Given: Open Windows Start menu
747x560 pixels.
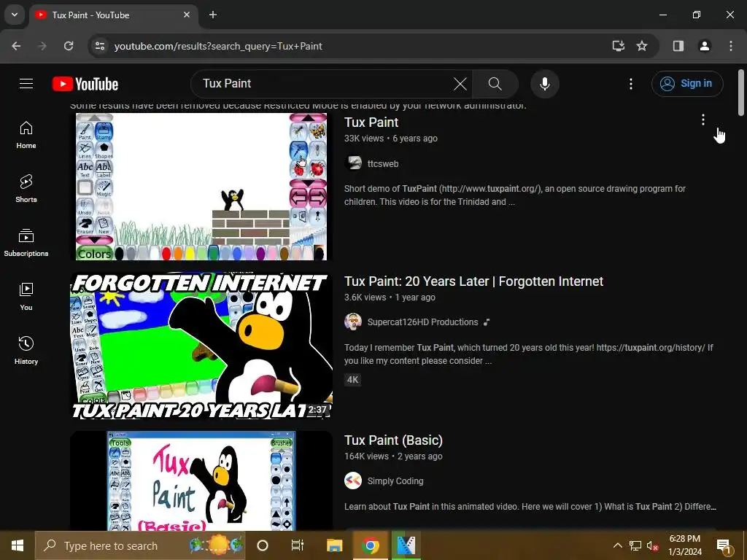Looking at the screenshot, I should (18, 545).
